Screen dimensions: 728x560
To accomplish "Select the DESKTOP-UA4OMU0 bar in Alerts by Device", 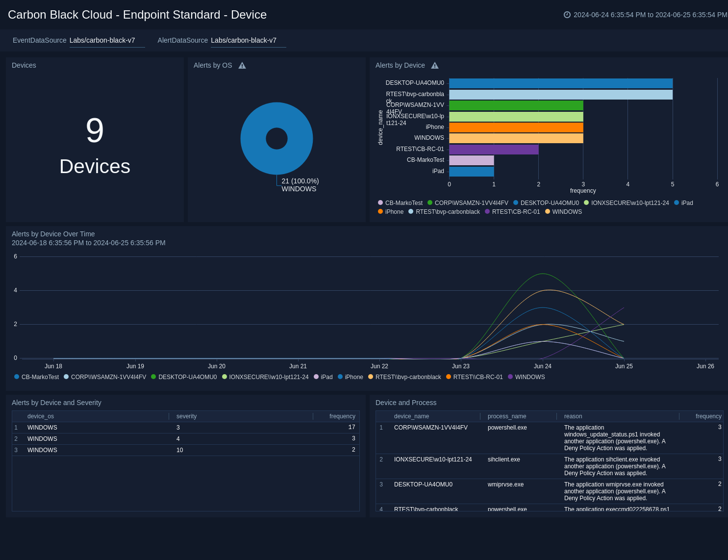I will pos(559,83).
